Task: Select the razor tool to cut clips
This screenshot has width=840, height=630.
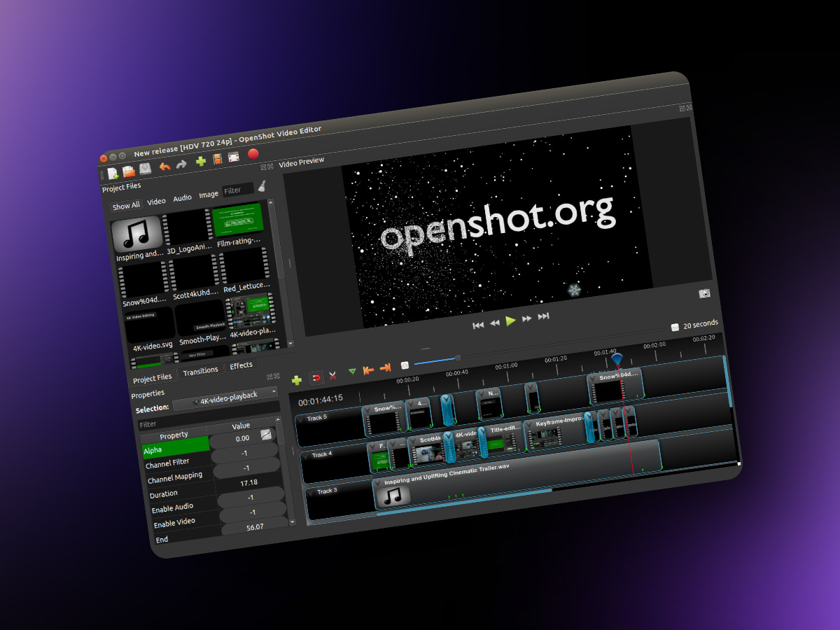Action: [x=332, y=374]
